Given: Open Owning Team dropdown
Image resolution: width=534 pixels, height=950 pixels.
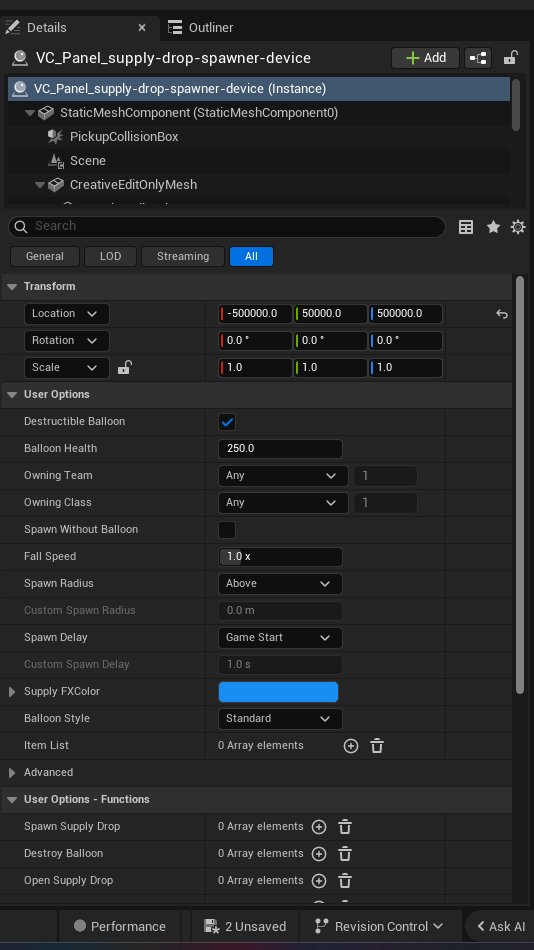Looking at the screenshot, I should point(283,476).
